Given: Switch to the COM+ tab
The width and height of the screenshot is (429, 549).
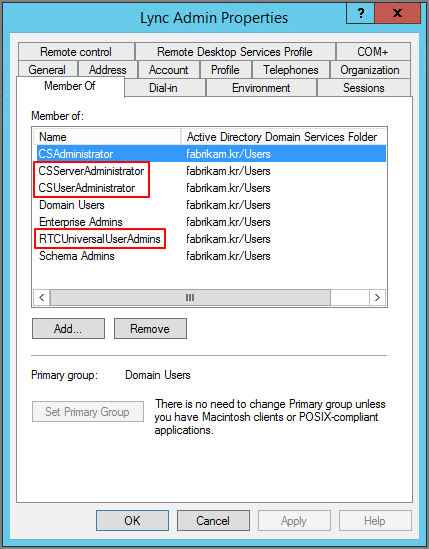Looking at the screenshot, I should pos(373,51).
